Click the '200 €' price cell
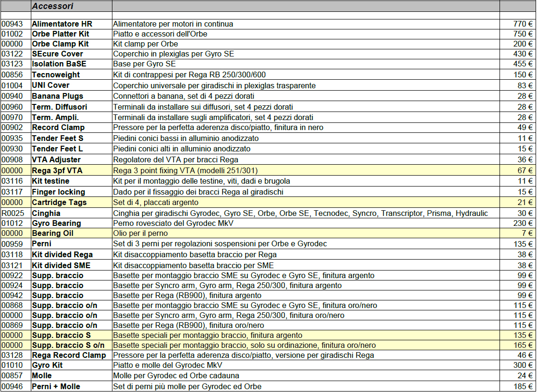 (x=518, y=44)
